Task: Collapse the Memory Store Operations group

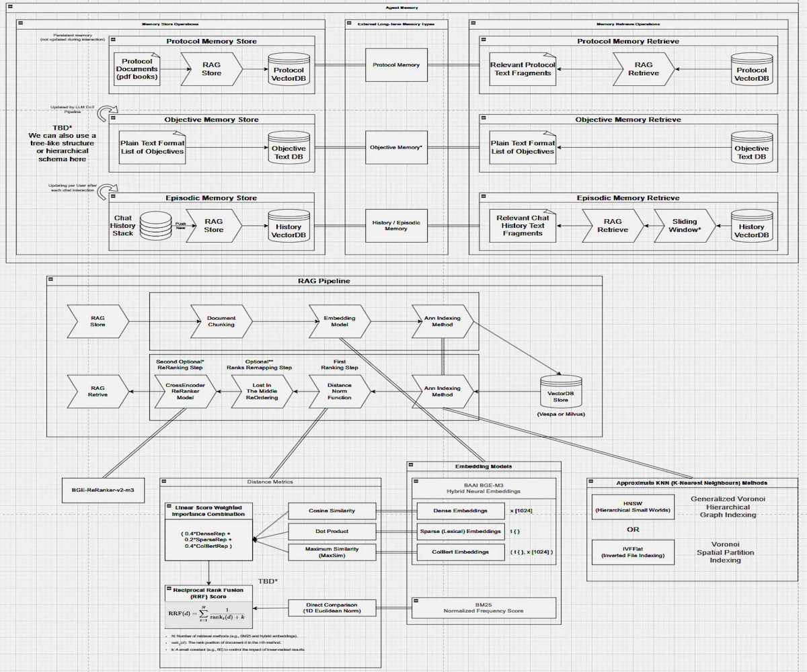Action: pyautogui.click(x=21, y=24)
